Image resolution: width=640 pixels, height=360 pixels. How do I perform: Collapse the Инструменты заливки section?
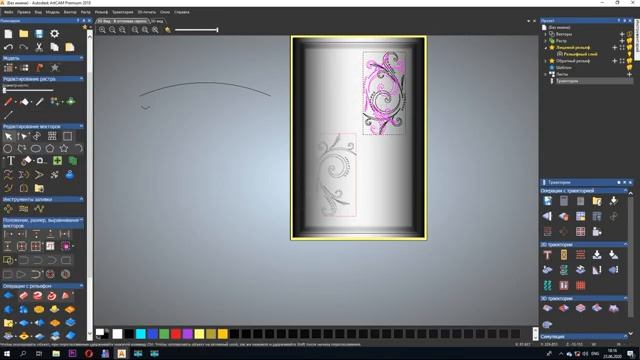(x=81, y=200)
